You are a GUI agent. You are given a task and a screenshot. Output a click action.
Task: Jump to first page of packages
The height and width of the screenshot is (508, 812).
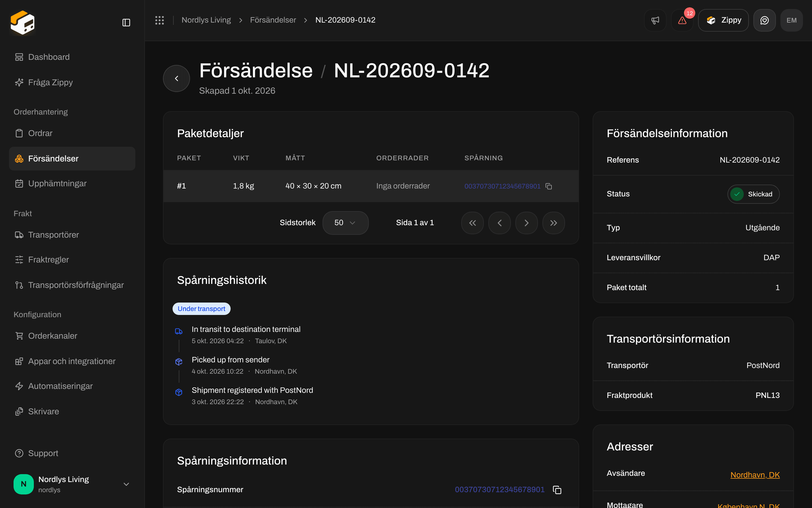pyautogui.click(x=473, y=223)
